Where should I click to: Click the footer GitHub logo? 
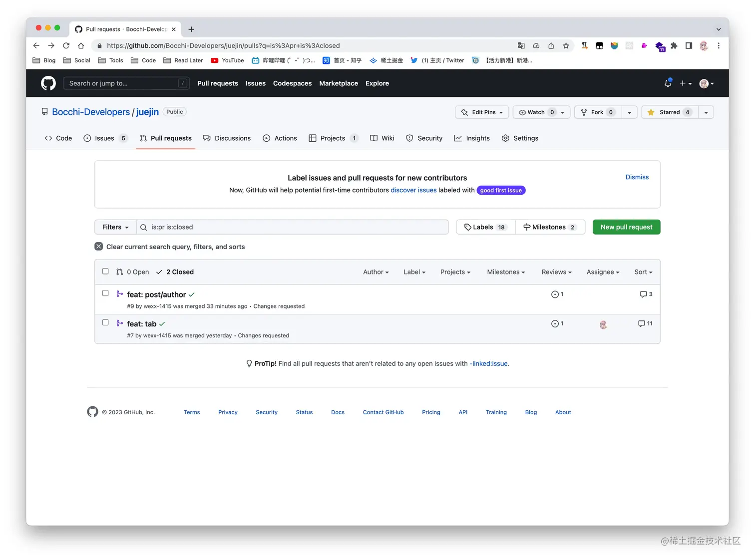tap(92, 412)
